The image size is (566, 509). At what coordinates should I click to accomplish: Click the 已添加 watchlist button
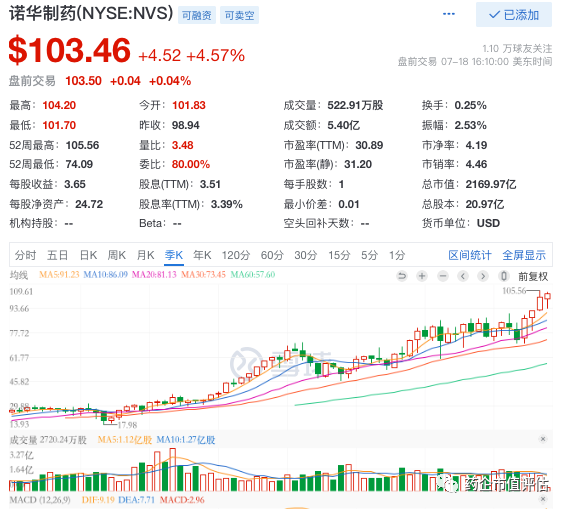pos(514,14)
